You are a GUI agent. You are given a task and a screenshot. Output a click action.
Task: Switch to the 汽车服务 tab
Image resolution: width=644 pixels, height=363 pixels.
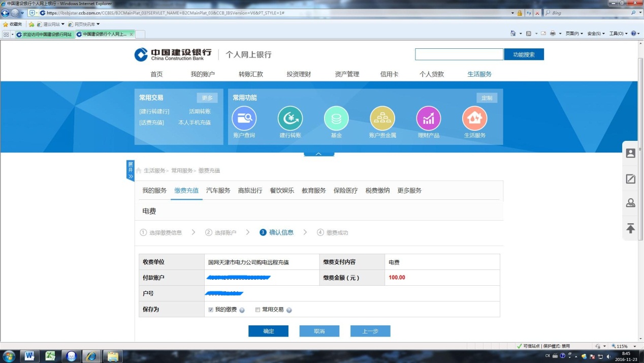click(218, 191)
